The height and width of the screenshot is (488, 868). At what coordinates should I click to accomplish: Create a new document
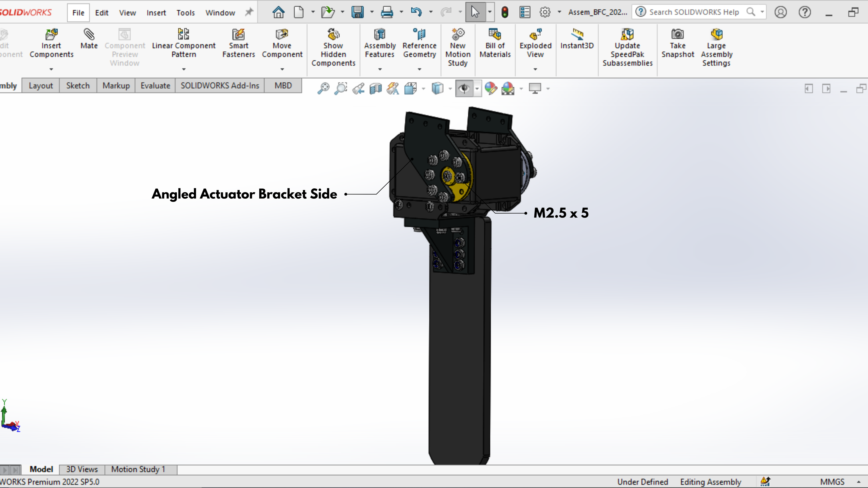click(299, 12)
